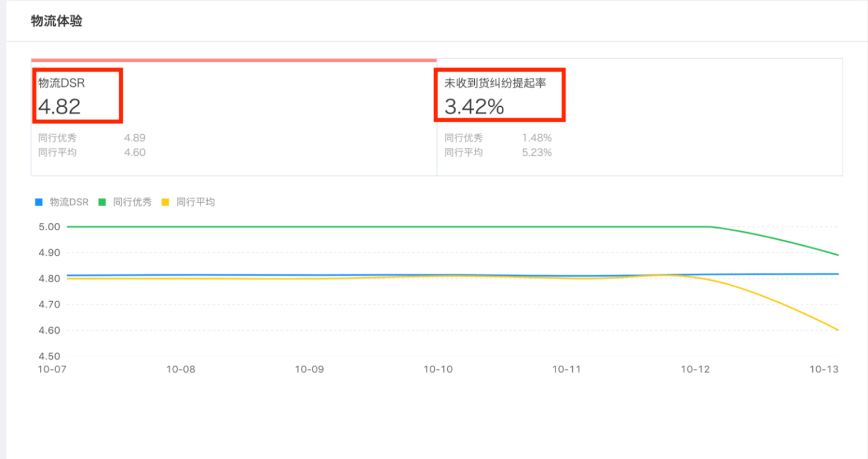Click the 10-13 date on the x-axis
Viewport: 868px width, 459px height.
tap(824, 369)
